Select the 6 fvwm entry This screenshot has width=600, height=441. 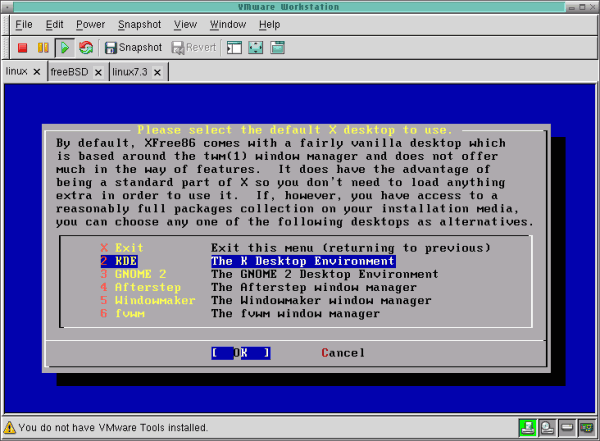coord(122,313)
